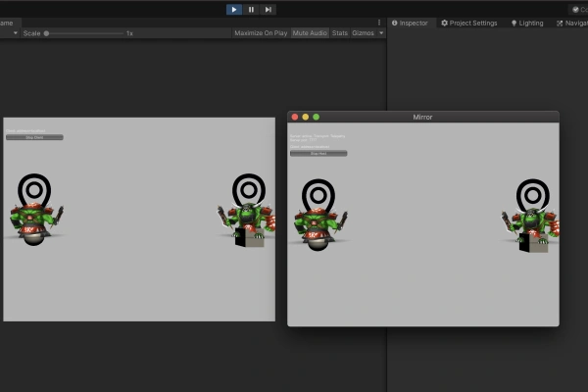Click the Client address text in Game view
The width and height of the screenshot is (588, 392).
pyautogui.click(x=25, y=131)
